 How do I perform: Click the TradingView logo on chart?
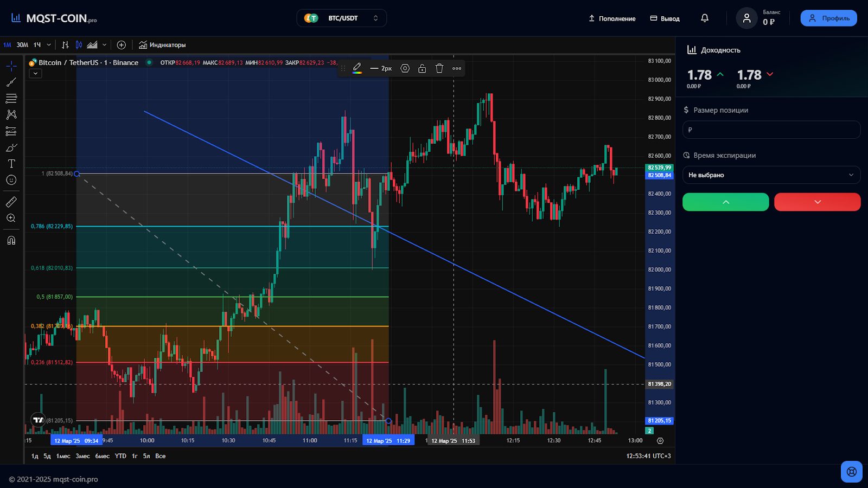tap(38, 420)
